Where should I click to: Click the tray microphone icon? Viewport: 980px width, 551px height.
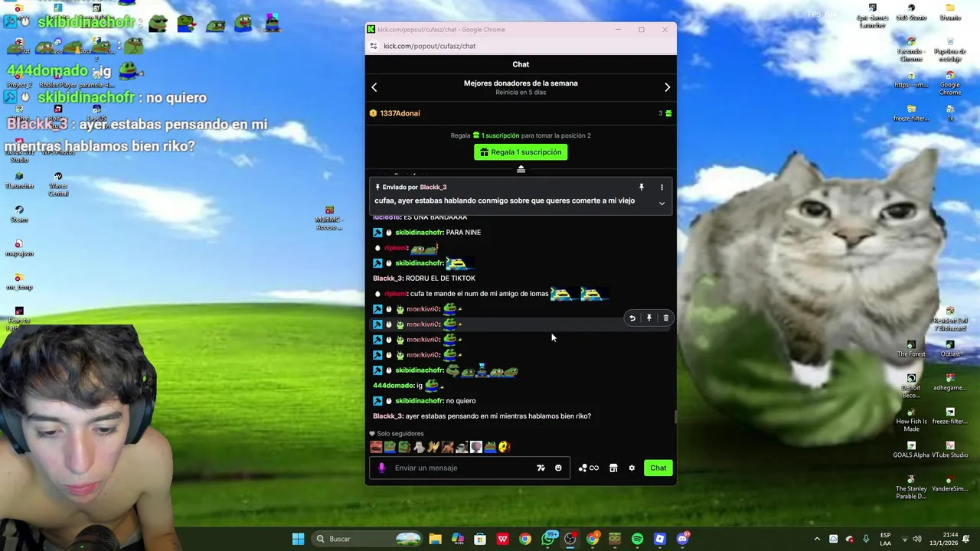pos(866,539)
